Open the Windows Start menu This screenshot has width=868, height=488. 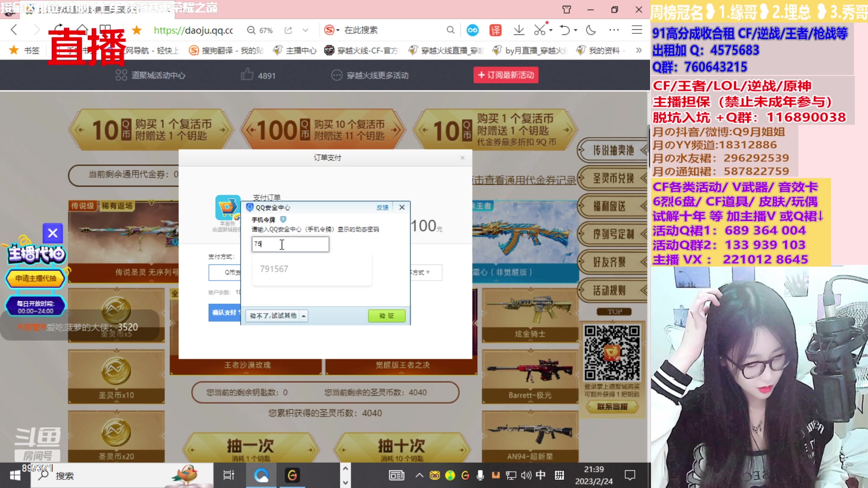point(15,475)
